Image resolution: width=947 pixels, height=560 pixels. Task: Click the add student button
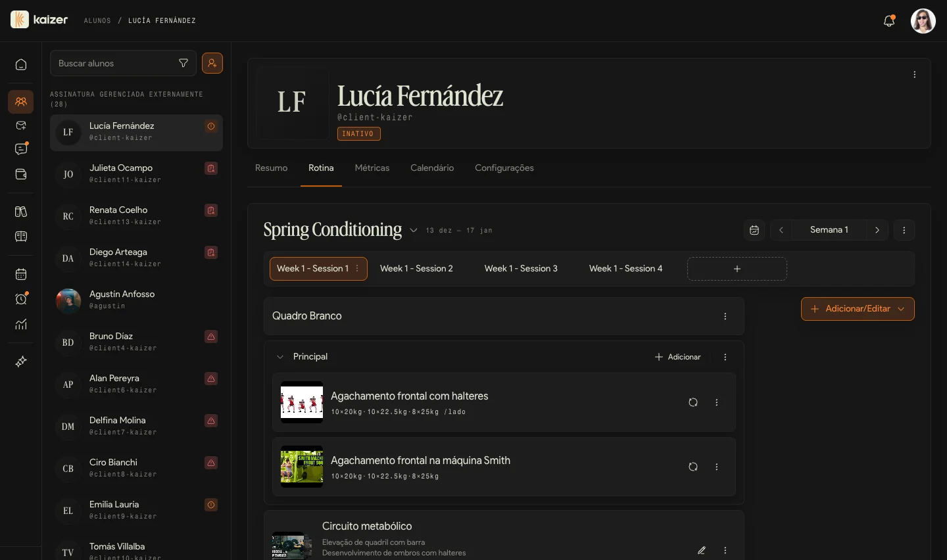[x=212, y=63]
